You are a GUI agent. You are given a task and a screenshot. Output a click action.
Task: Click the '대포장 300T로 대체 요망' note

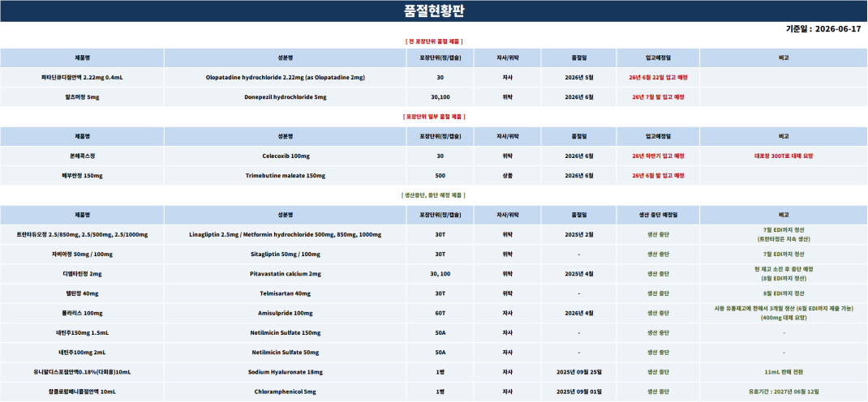pos(784,156)
